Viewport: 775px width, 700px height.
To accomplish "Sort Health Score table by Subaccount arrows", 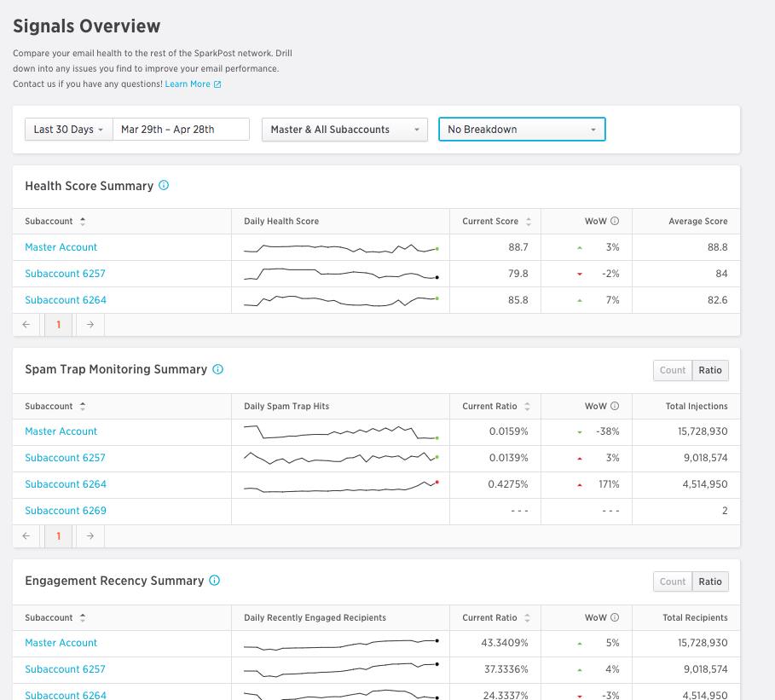I will [x=83, y=222].
